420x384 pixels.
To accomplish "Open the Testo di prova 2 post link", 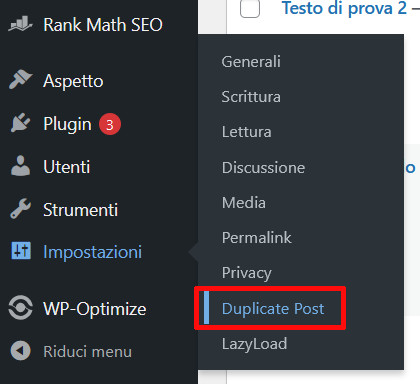I will pyautogui.click(x=344, y=8).
